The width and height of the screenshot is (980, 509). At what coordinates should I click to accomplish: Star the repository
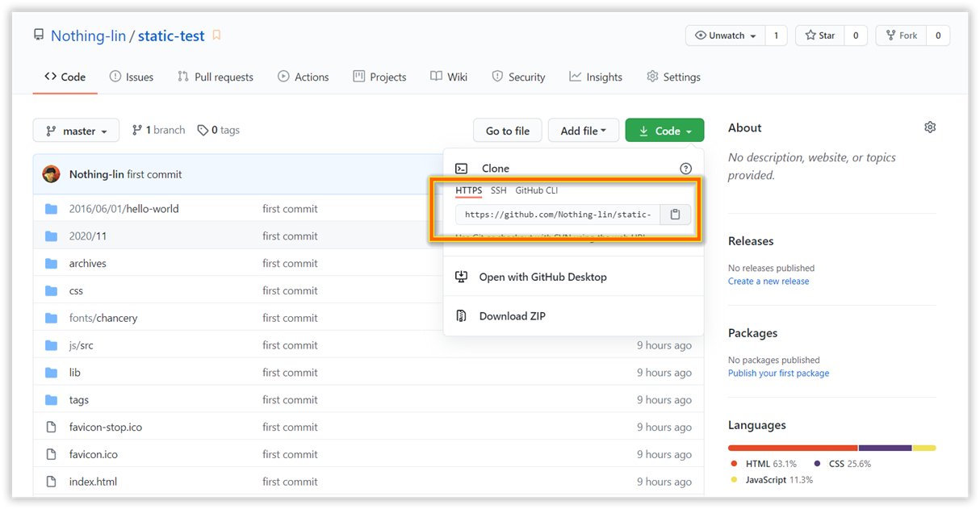820,35
